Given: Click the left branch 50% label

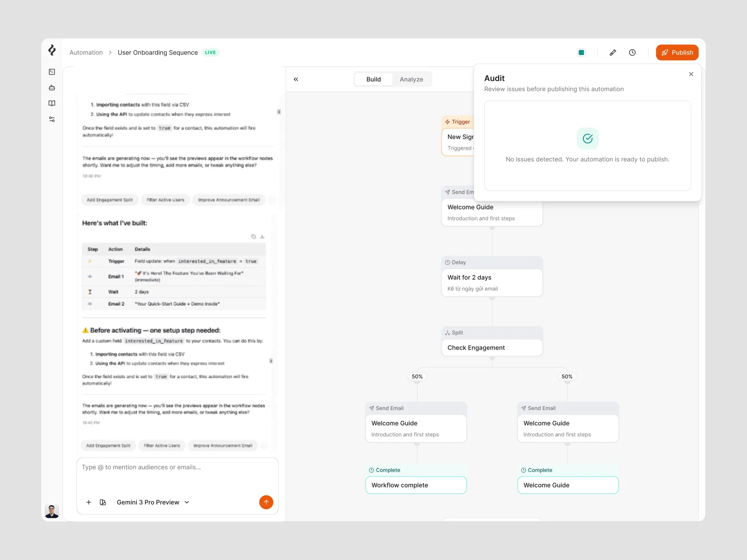Looking at the screenshot, I should click(x=417, y=377).
